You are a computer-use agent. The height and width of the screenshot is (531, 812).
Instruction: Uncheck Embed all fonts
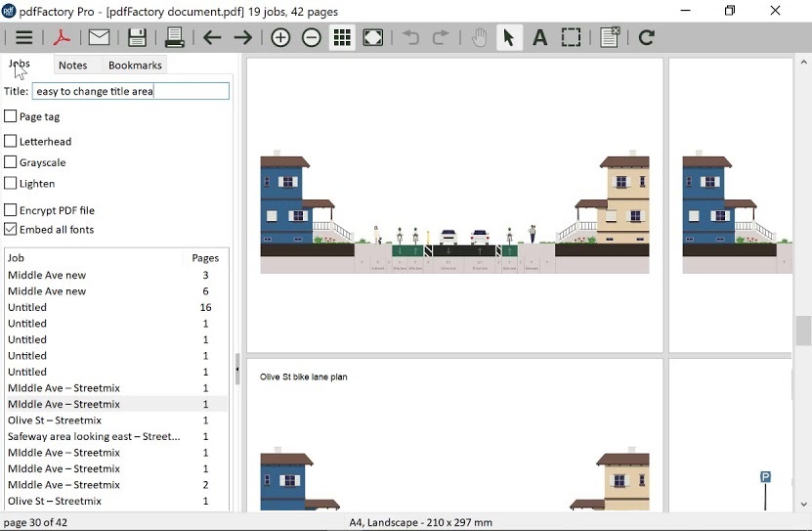point(11,230)
